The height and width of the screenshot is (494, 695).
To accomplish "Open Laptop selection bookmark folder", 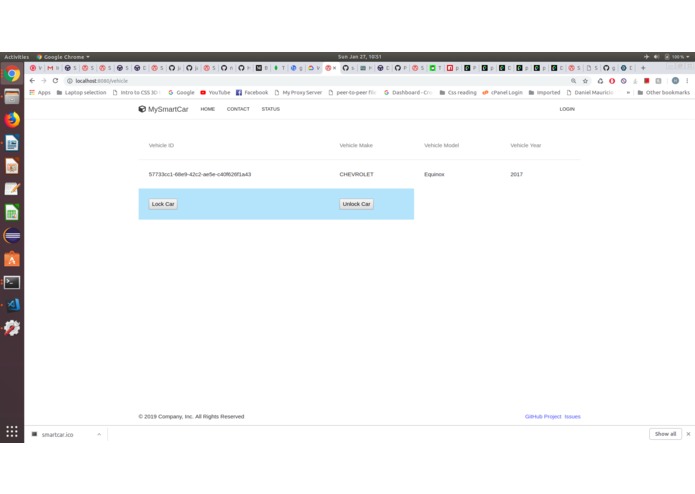I will tap(82, 93).
